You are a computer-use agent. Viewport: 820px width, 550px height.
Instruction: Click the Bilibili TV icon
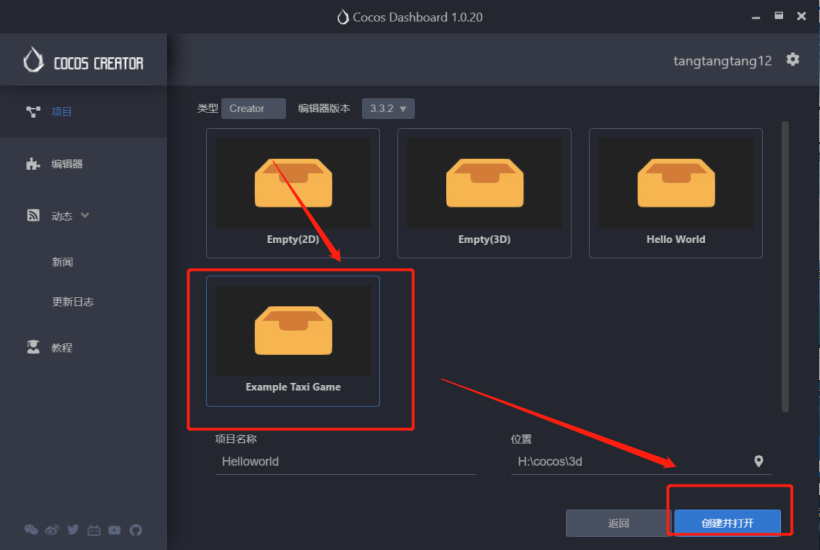click(94, 531)
